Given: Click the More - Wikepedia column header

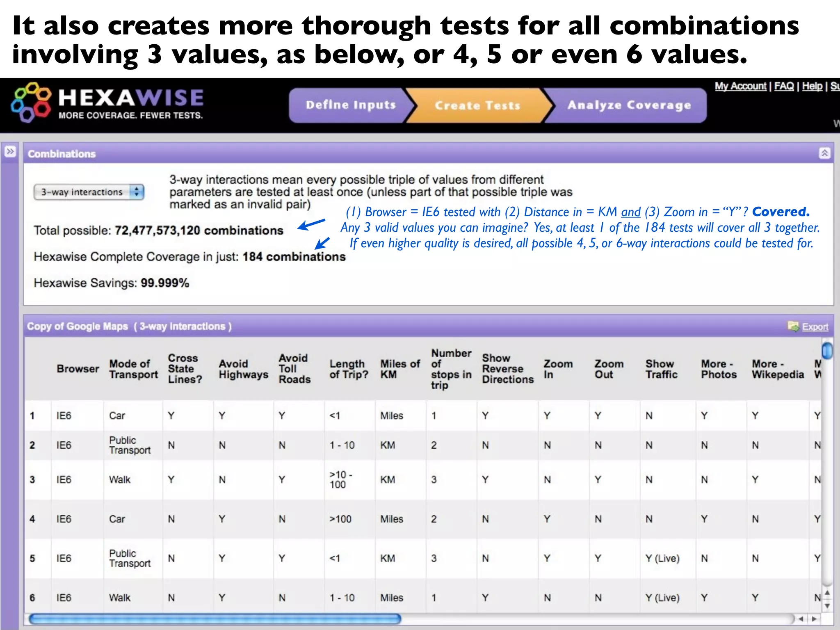Looking at the screenshot, I should [778, 369].
